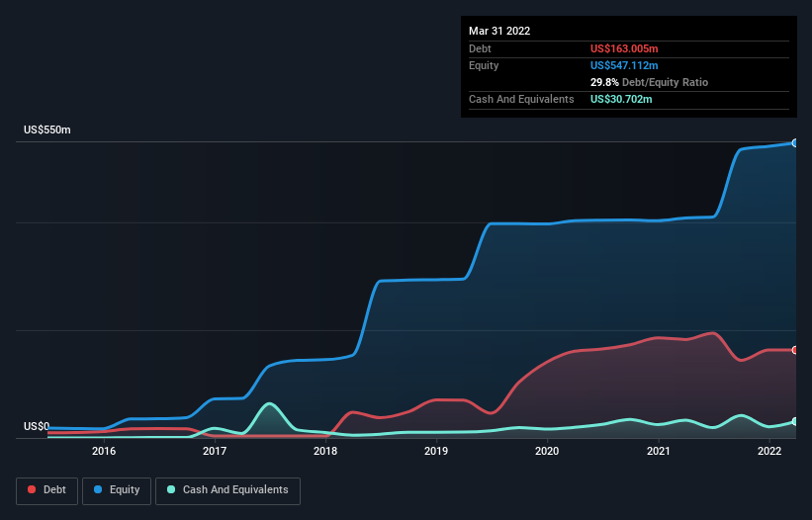Click the teal Cash endpoint marker
The width and height of the screenshot is (812, 520).
[795, 422]
